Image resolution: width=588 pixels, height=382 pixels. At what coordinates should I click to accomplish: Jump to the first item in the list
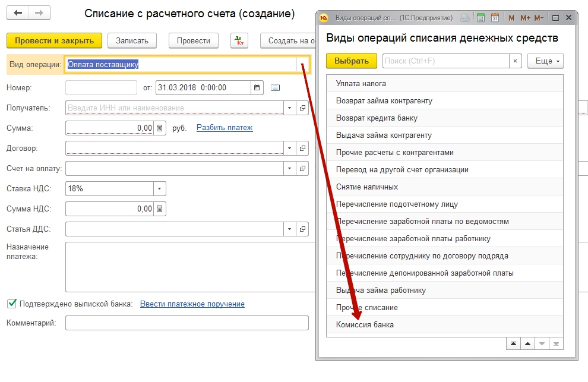tap(513, 343)
